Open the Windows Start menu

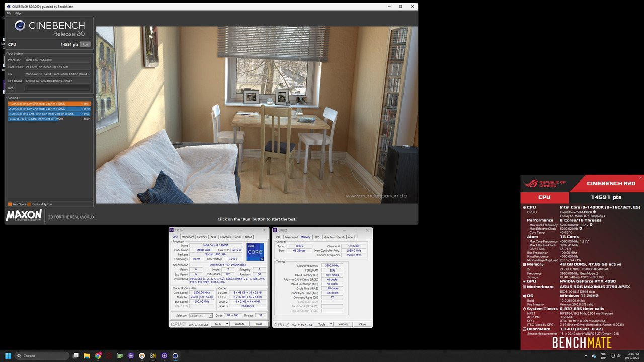(8, 356)
